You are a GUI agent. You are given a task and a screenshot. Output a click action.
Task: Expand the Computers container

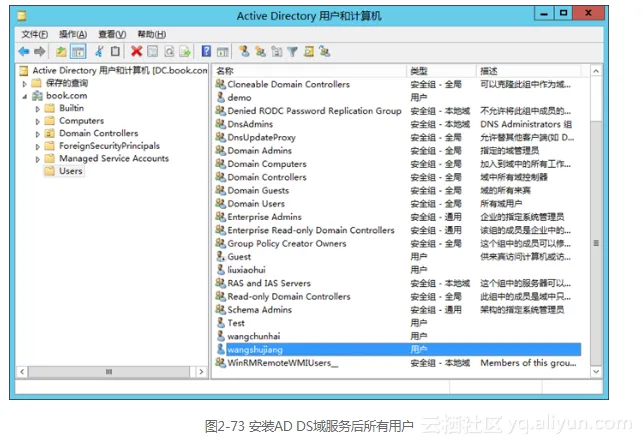pos(38,122)
